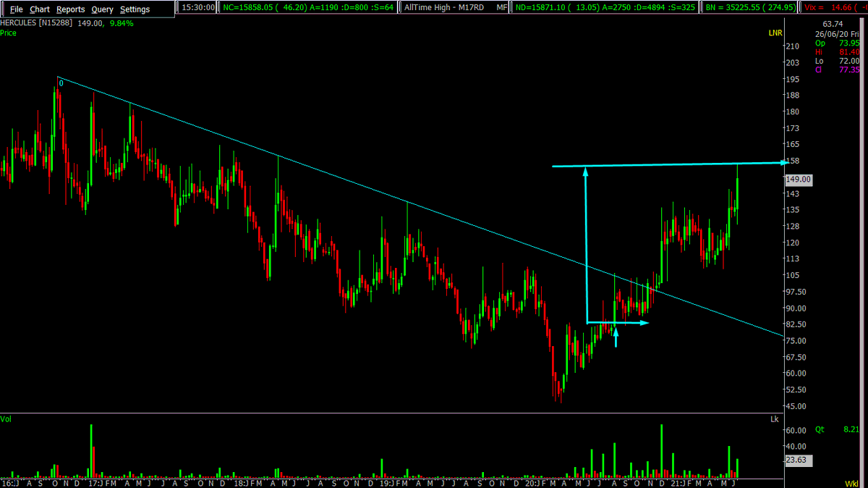This screenshot has width=868, height=488.
Task: Click the highlighted 23.63 volume tag
Action: pyautogui.click(x=799, y=460)
